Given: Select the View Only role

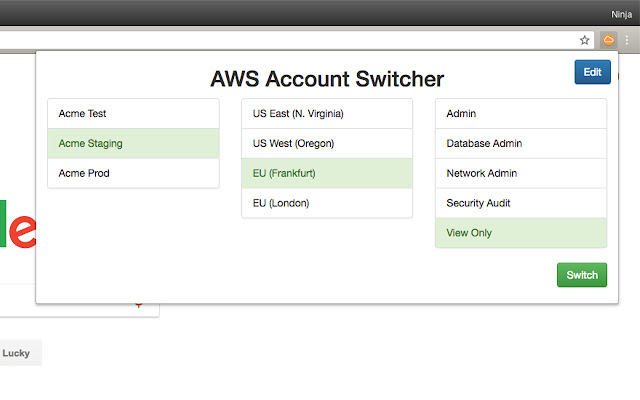Looking at the screenshot, I should [x=521, y=233].
